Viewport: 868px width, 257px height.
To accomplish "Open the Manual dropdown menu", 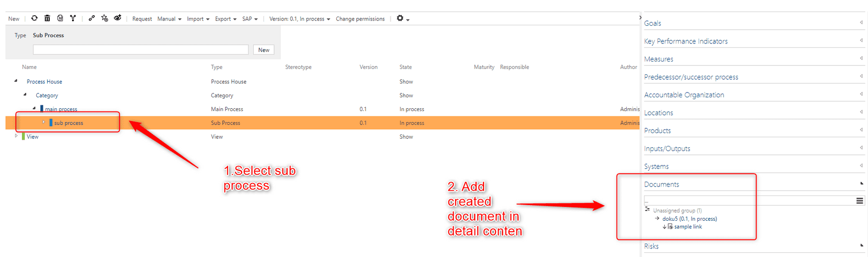I will [169, 19].
